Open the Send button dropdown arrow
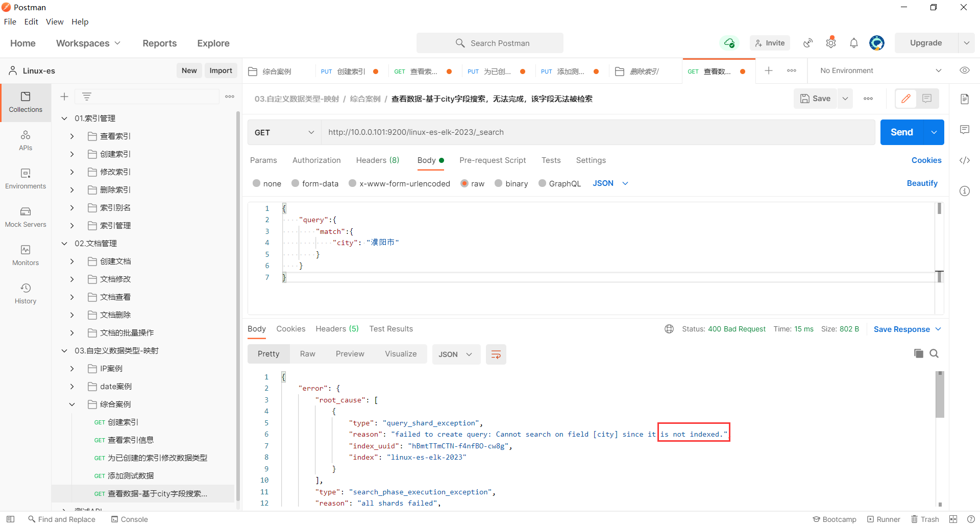The height and width of the screenshot is (526, 980). tap(934, 132)
